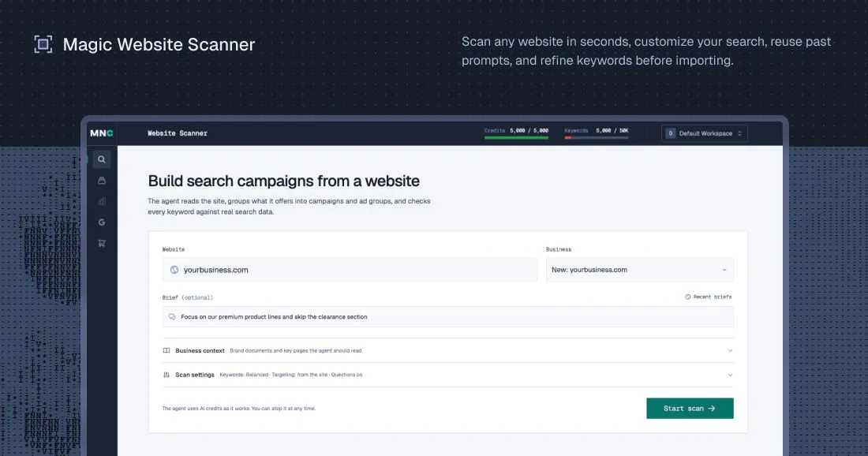The image size is (868, 456).
Task: Click the "Scan settings" label
Action: [x=195, y=375]
